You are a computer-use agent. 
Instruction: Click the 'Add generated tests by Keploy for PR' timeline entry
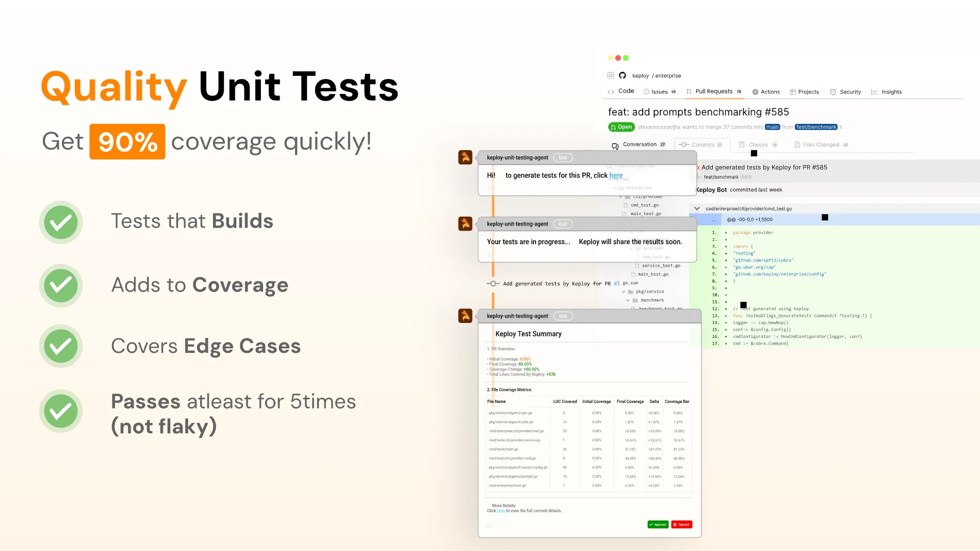coord(557,284)
